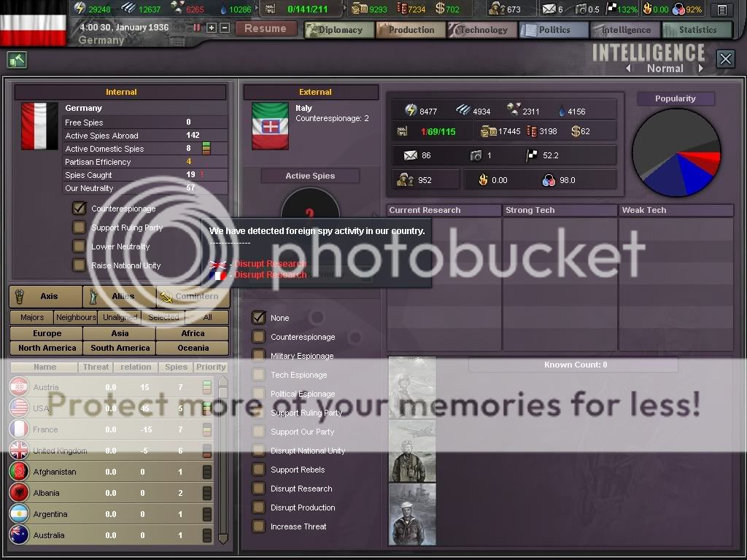This screenshot has width=747, height=560.
Task: Click left arrow next to Normal
Action: tap(628, 69)
